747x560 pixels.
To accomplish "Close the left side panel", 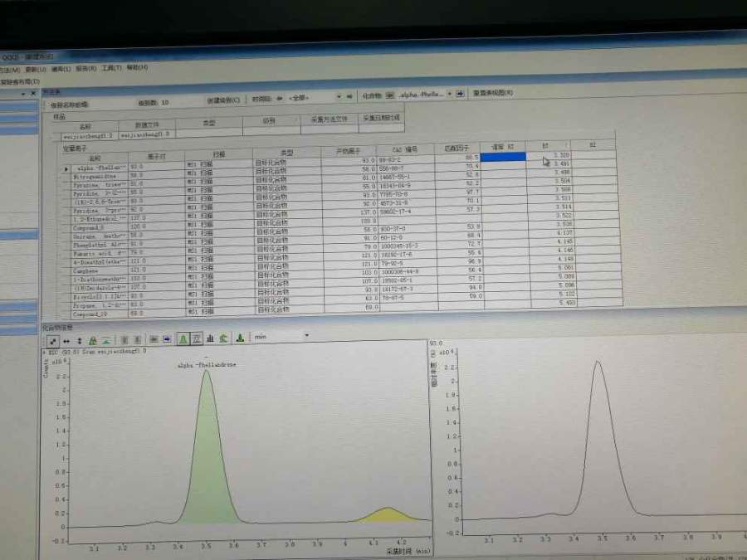I will [x=33, y=94].
